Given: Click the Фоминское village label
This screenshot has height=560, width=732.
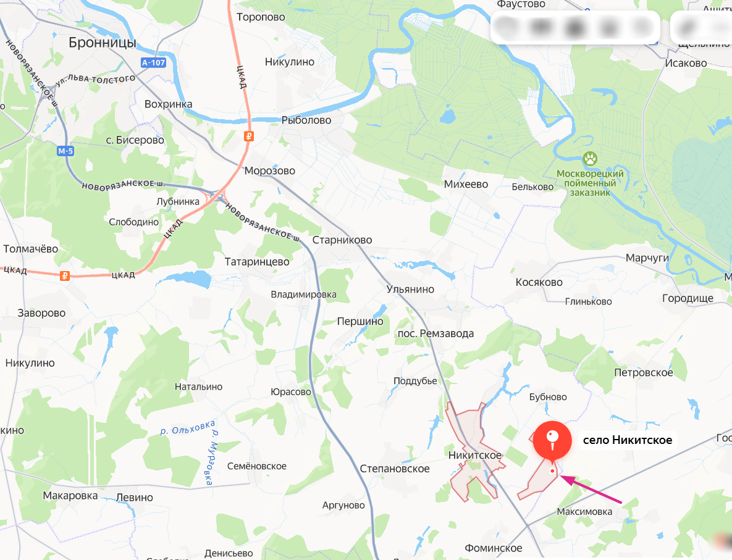Looking at the screenshot, I should (494, 548).
